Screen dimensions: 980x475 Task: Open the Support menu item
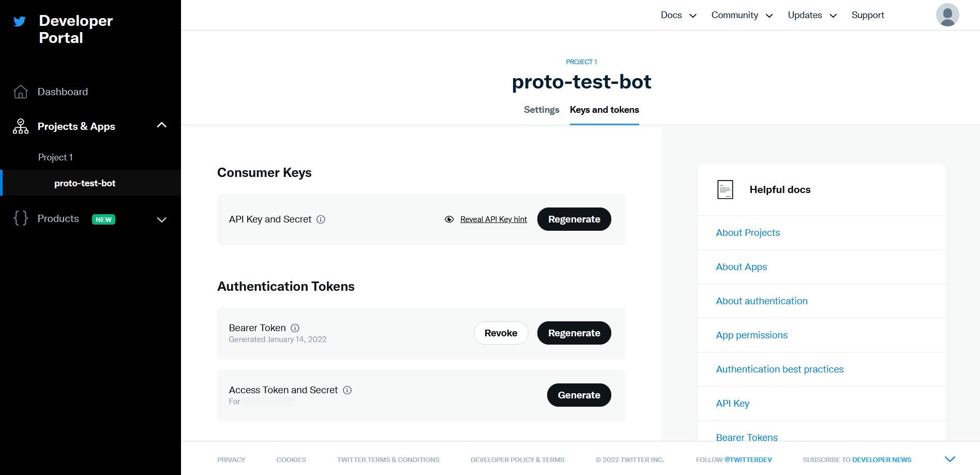tap(868, 15)
